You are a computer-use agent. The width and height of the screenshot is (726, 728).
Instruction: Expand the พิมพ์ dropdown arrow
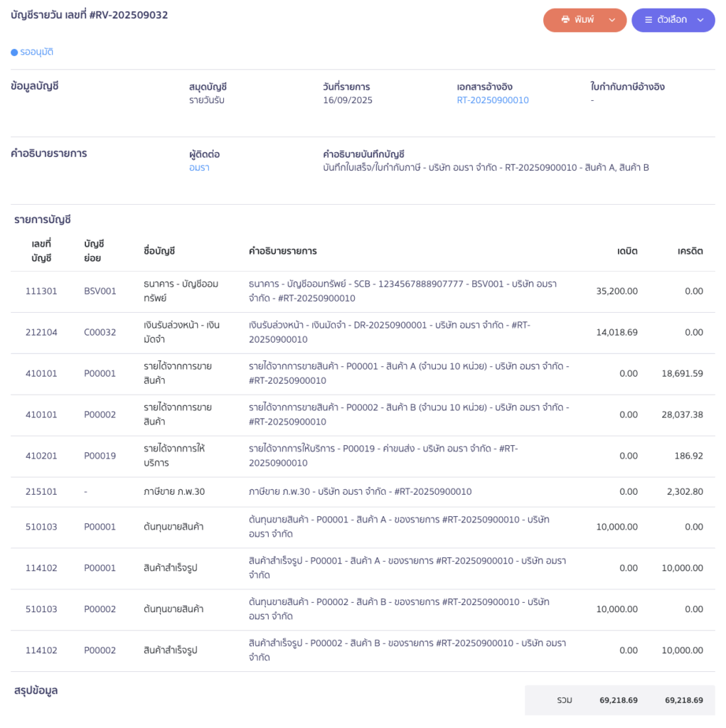point(612,20)
